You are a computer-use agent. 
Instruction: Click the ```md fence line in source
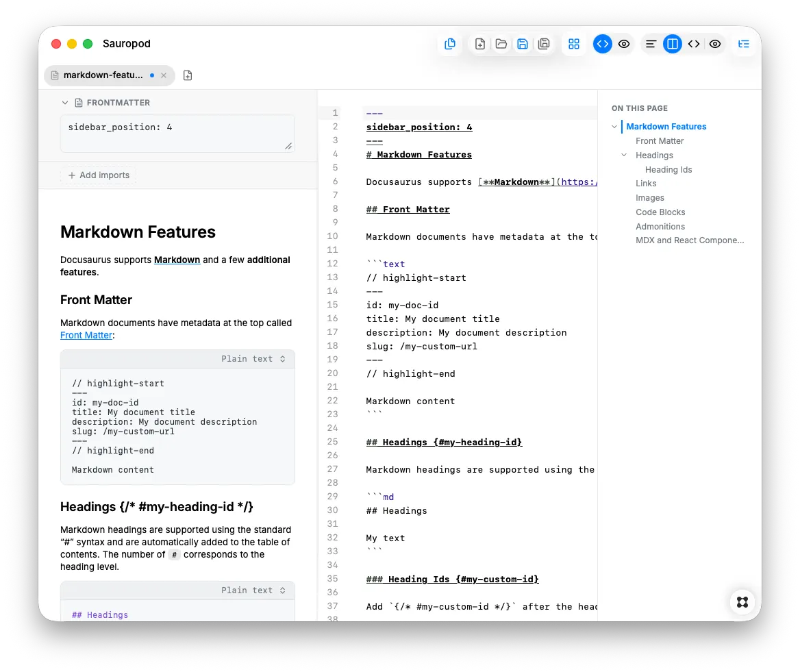coord(380,497)
